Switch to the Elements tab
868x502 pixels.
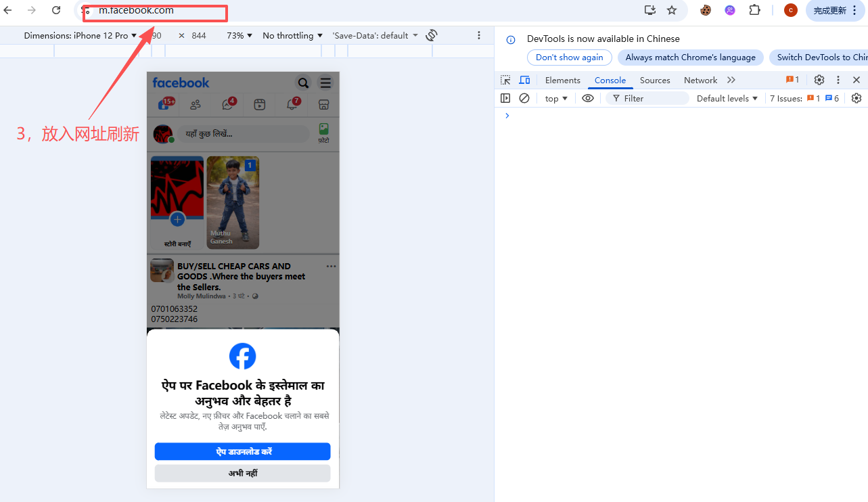pos(562,80)
